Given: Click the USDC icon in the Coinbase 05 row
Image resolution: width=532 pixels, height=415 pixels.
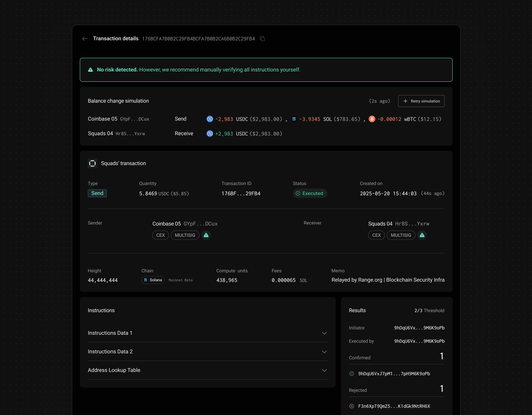Looking at the screenshot, I should [210, 119].
